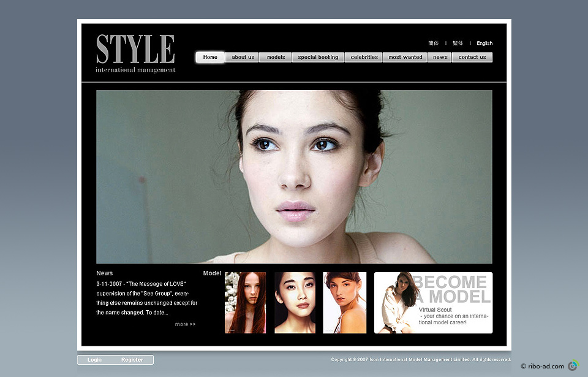Screen dimensions: 588x377
Task: Click the Become a Model banner
Action: (433, 303)
